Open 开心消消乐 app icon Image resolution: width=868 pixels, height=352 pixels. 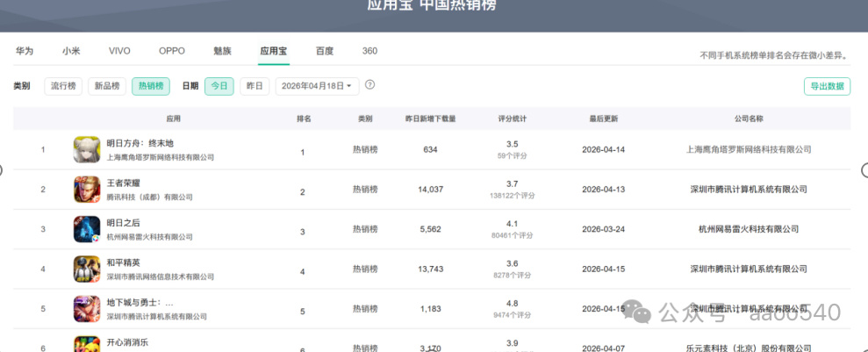click(87, 344)
